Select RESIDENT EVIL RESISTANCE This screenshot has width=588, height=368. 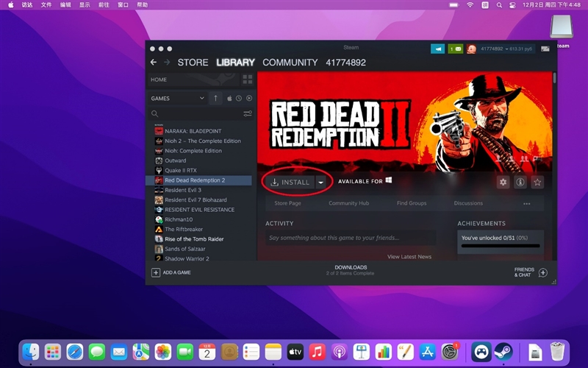198,210
